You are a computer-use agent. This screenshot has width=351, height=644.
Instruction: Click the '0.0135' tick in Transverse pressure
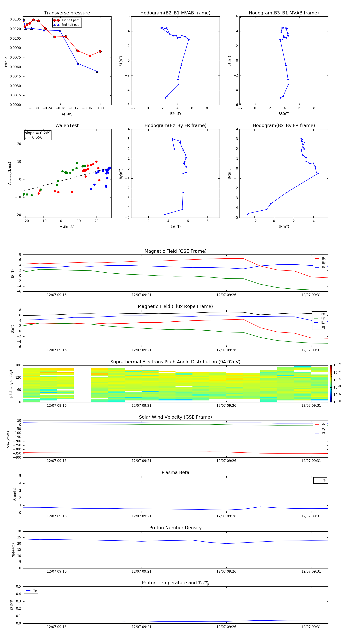(15, 20)
